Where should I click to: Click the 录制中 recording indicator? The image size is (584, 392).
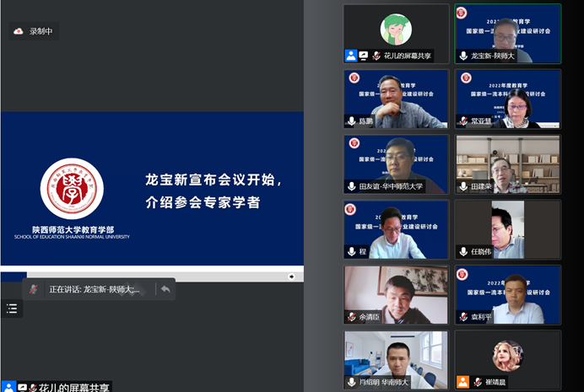point(41,31)
